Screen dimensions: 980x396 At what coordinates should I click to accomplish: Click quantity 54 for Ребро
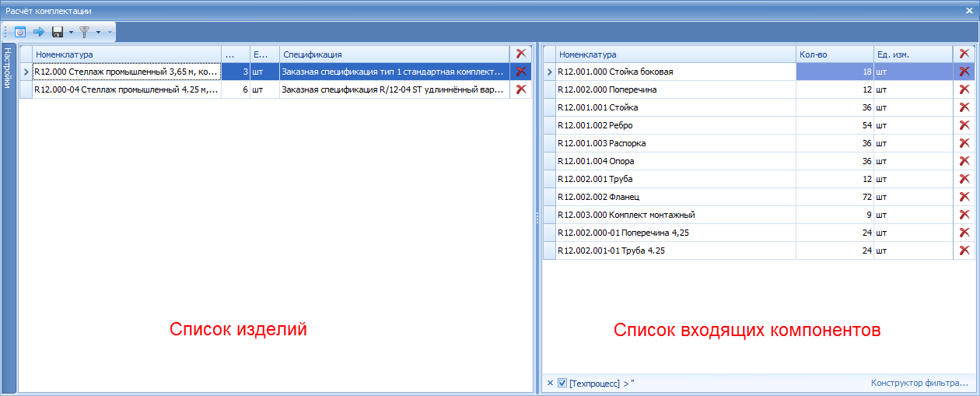pyautogui.click(x=835, y=125)
